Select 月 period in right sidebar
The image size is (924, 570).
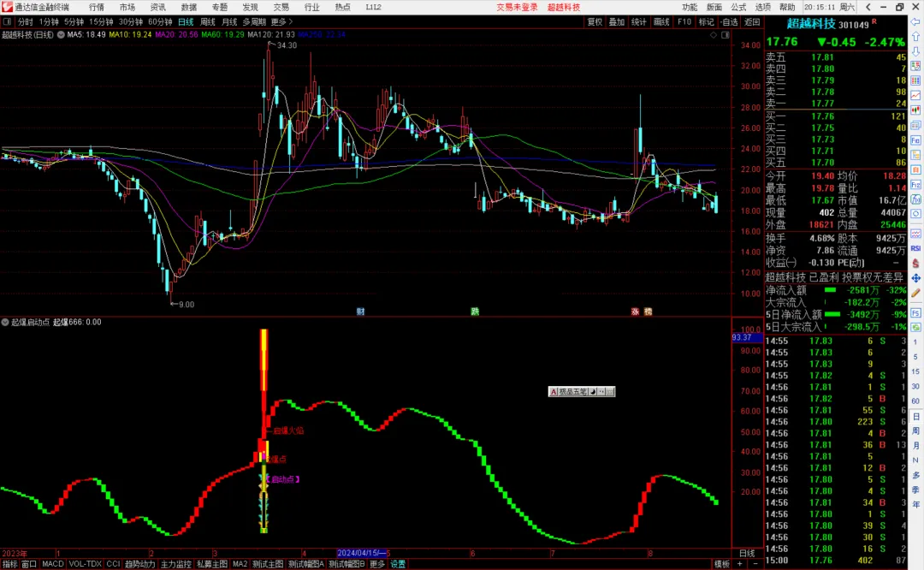(x=915, y=446)
